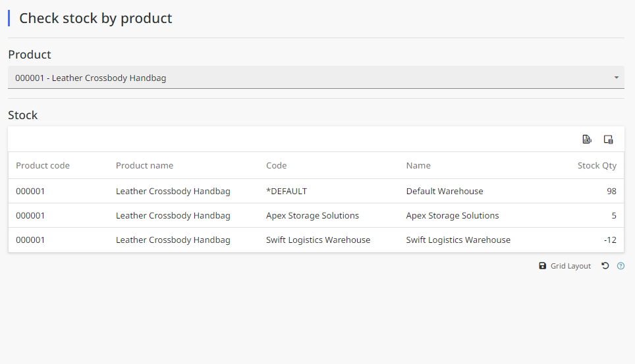This screenshot has width=635, height=364.
Task: Reset grid layout with the undo arrow
Action: (x=605, y=266)
